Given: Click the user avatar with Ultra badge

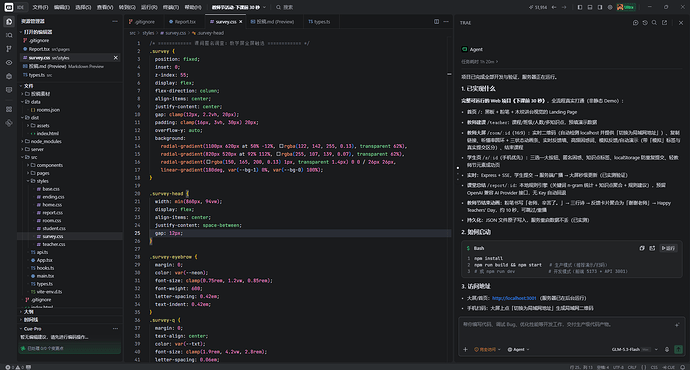Looking at the screenshot, I should point(626,7).
